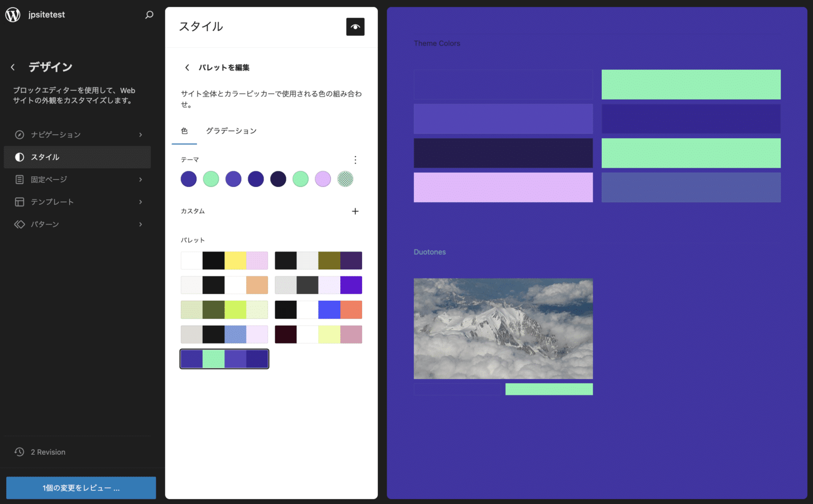Open the テーマ three-dot options menu
The width and height of the screenshot is (813, 504).
point(355,159)
